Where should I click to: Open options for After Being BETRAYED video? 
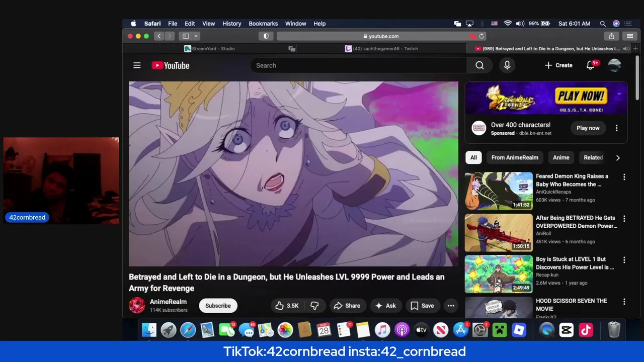click(x=624, y=219)
